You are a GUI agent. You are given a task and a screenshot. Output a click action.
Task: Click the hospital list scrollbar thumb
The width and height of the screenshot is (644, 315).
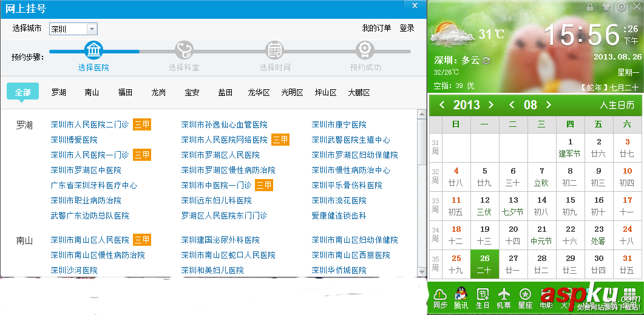[421, 141]
